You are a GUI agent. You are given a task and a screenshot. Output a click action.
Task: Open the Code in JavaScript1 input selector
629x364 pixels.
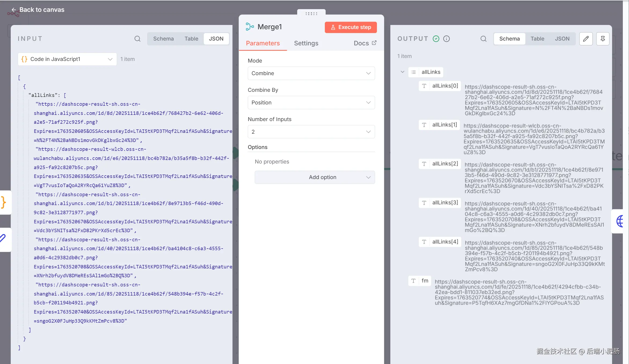point(67,59)
